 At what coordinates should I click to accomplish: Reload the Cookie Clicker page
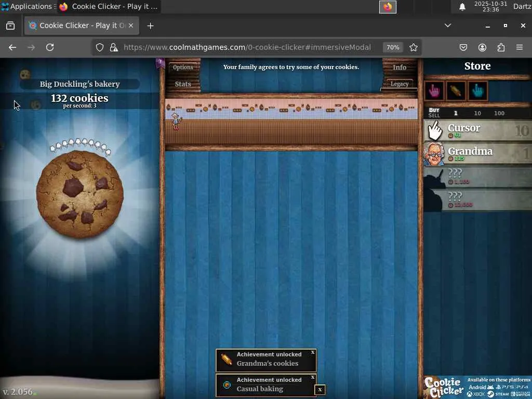[50, 47]
